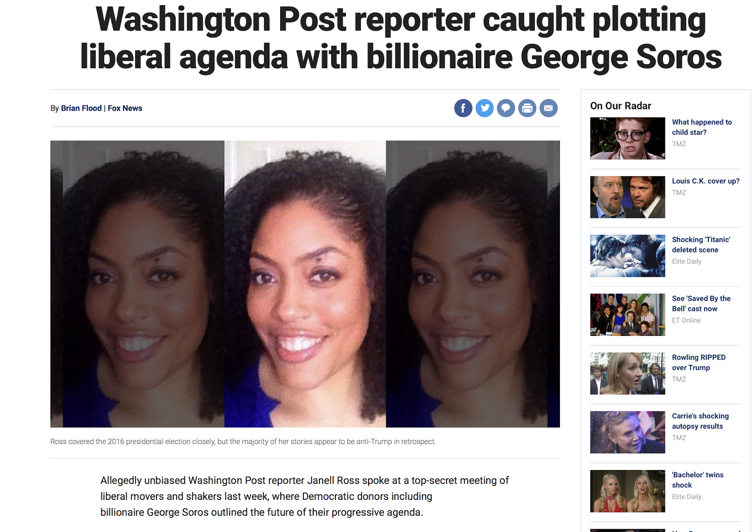
Task: Click the Bachelor twins thumbnail image
Action: pyautogui.click(x=627, y=491)
